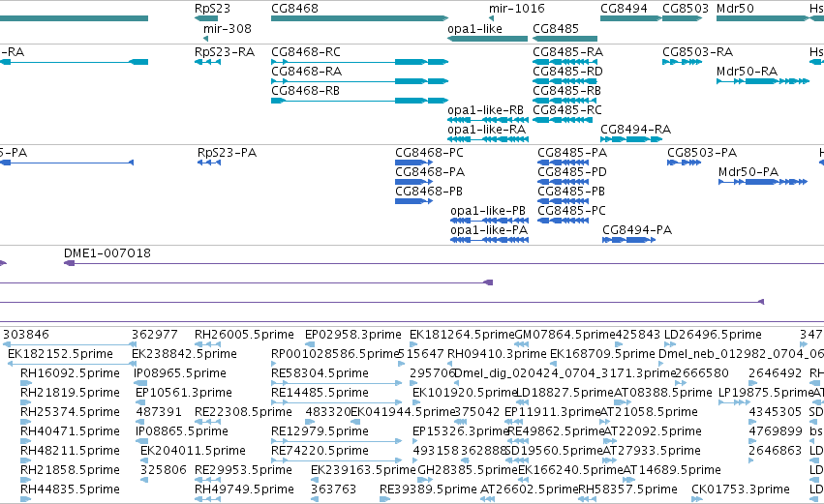Viewport: 824px width, 504px height.
Task: Select transcript RpS23-RA
Action: tap(225, 52)
